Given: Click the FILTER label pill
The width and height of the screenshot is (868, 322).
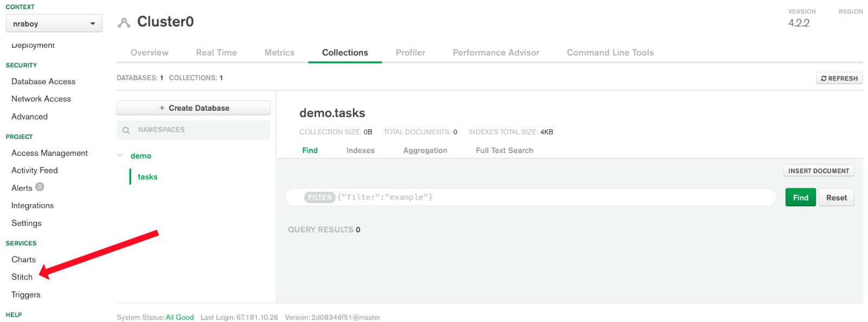Looking at the screenshot, I should (x=320, y=197).
